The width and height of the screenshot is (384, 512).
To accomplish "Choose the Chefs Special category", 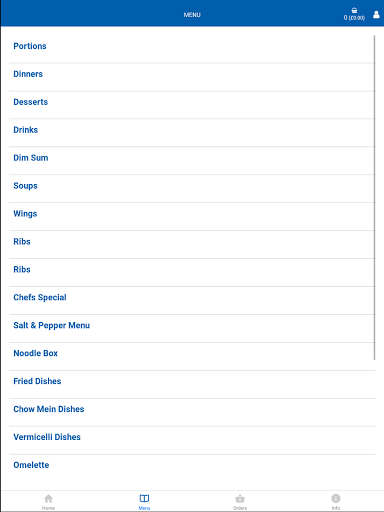I will [x=192, y=298].
